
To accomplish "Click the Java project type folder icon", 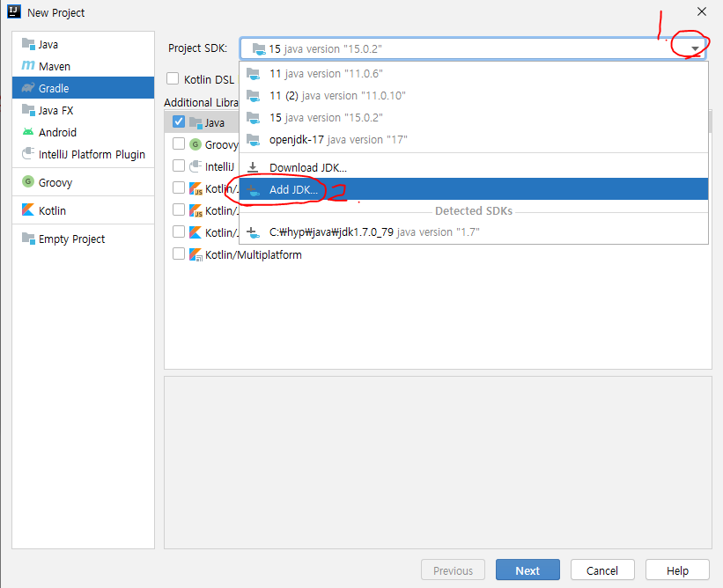I will (x=28, y=44).
